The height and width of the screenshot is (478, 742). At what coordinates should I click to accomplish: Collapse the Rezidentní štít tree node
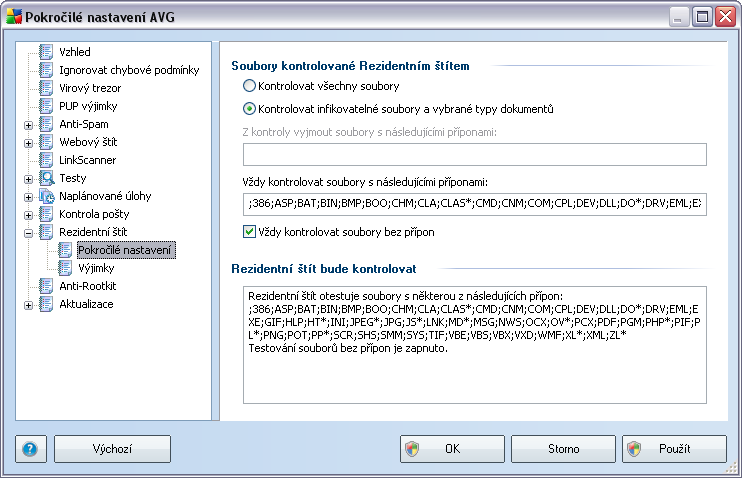[x=28, y=233]
